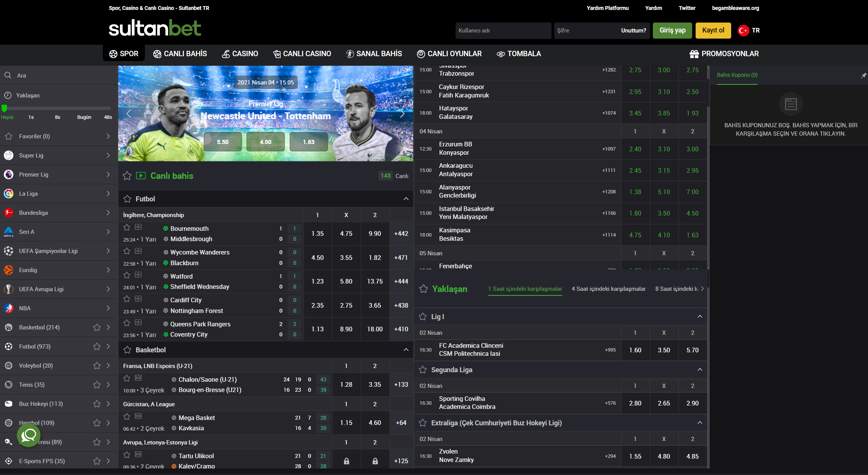The image size is (868, 475).
Task: Click the Premier Lig logo icon
Action: (8, 174)
